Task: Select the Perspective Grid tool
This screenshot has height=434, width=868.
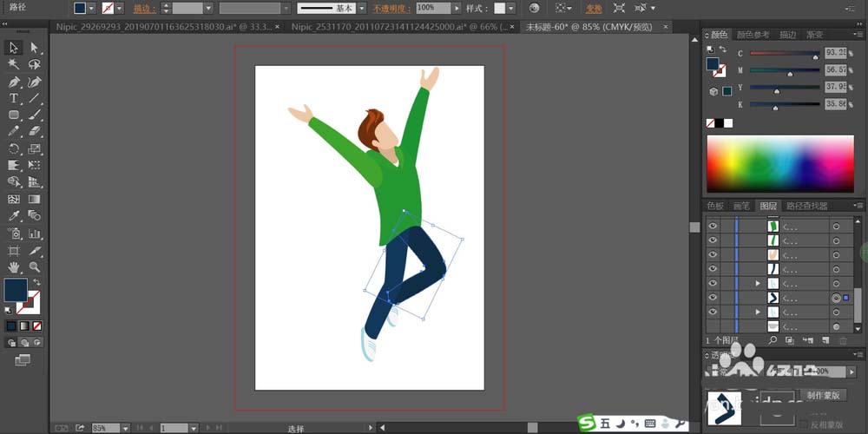Action: pyautogui.click(x=35, y=181)
